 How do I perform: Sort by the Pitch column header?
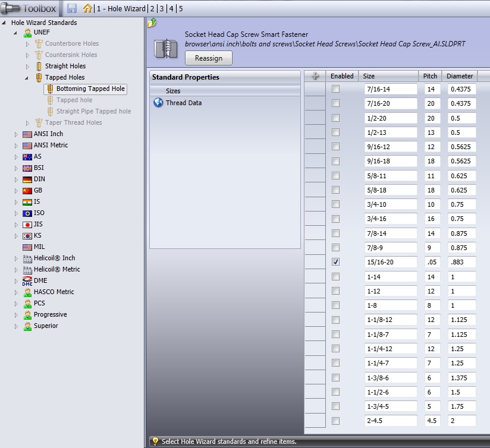coord(430,76)
